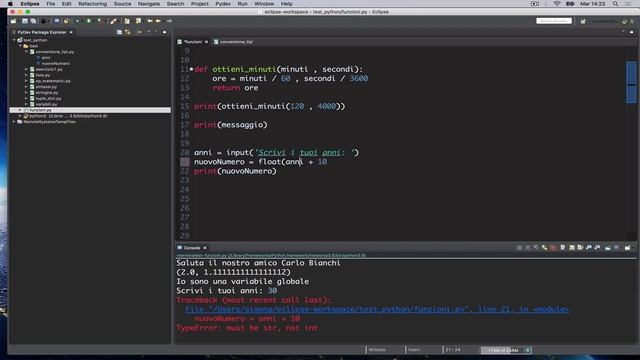Toggle Link with Editor in Package Explorer

[x=128, y=32]
